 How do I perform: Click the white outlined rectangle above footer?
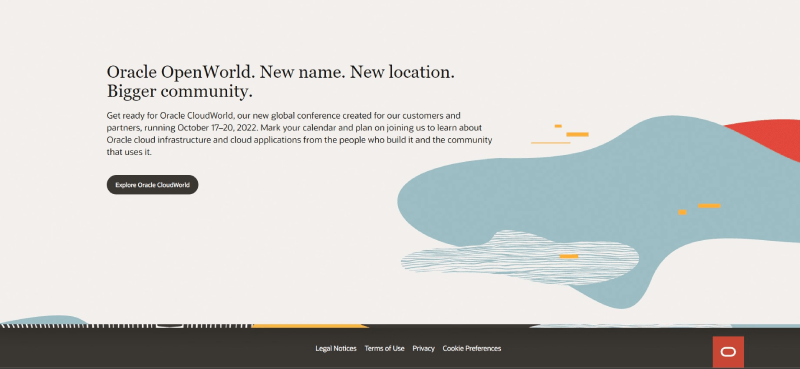(x=169, y=325)
